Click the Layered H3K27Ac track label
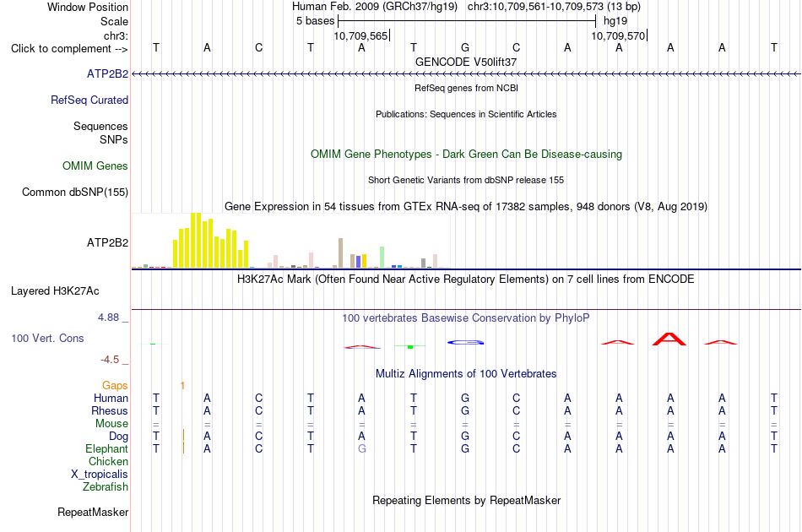Screen dimensions: 802x532 [x=55, y=290]
